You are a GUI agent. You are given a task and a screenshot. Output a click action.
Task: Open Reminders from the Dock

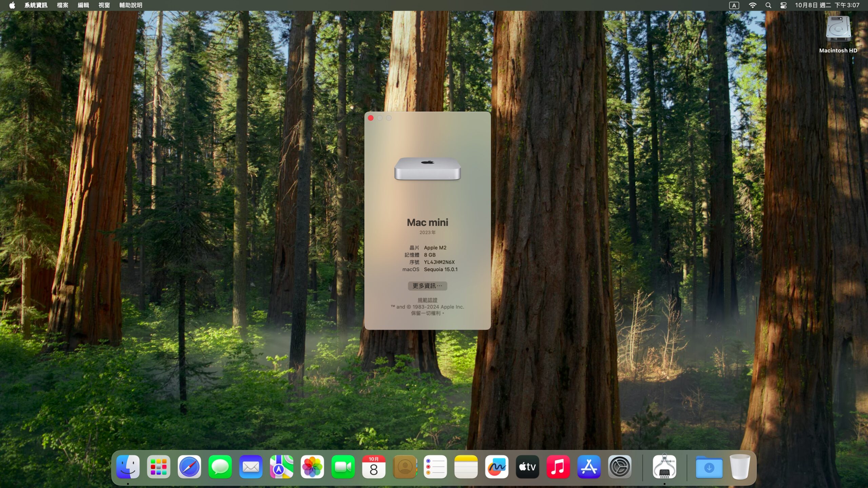(435, 467)
